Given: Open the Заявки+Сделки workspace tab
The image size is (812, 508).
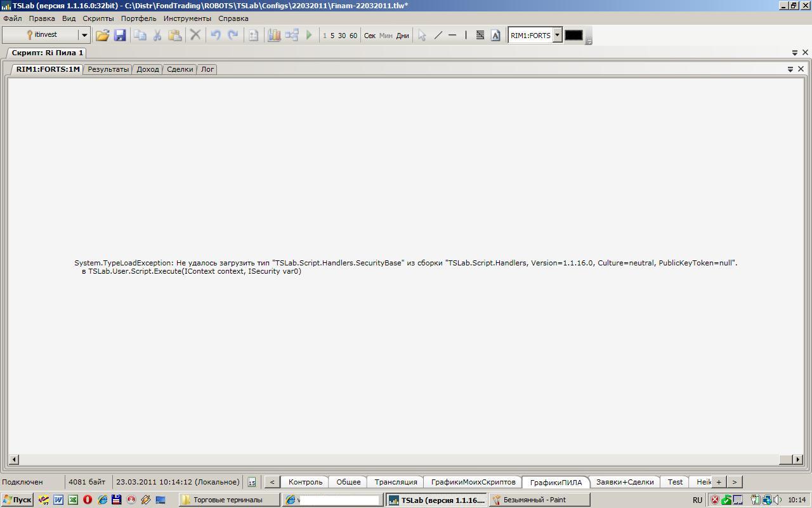Looking at the screenshot, I should coord(625,482).
